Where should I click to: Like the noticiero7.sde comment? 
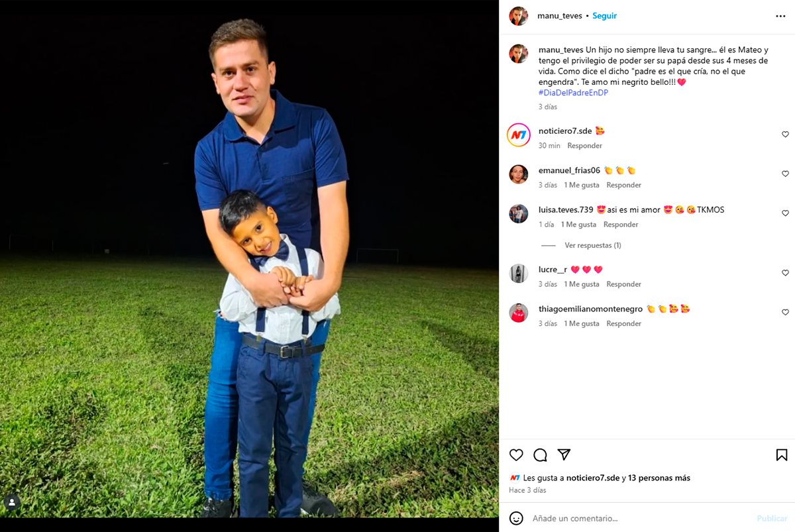coord(785,134)
